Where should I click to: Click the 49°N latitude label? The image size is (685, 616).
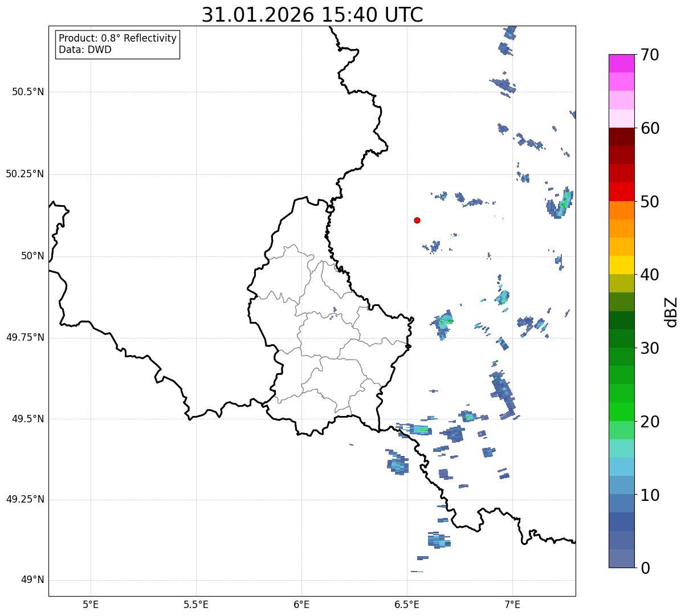33,580
